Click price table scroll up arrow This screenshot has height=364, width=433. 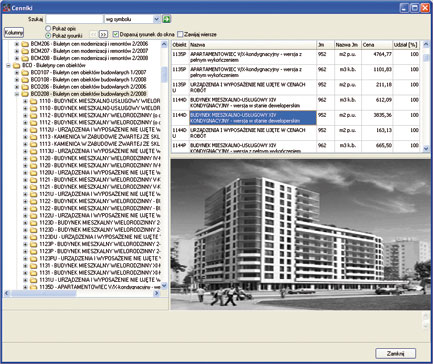click(426, 45)
